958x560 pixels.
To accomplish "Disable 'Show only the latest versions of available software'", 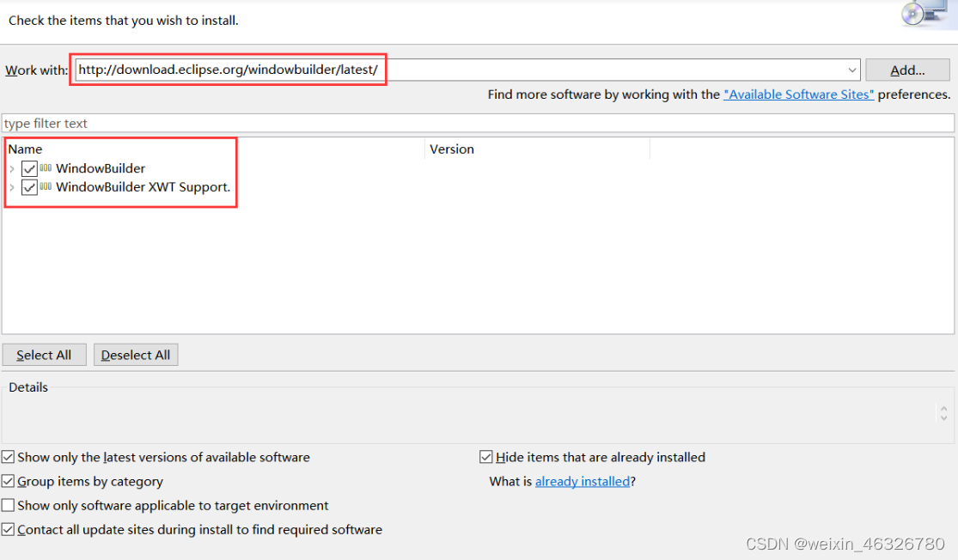I will click(8, 457).
